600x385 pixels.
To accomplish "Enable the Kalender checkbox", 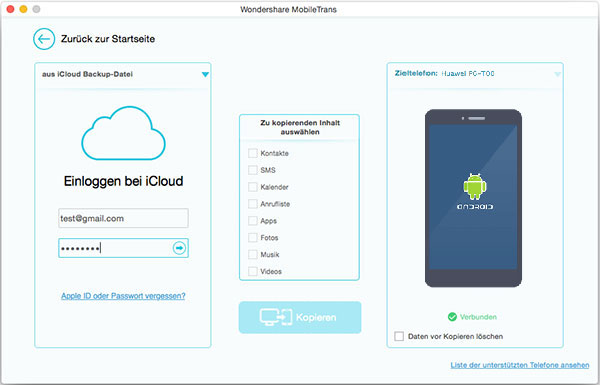I will pos(253,187).
